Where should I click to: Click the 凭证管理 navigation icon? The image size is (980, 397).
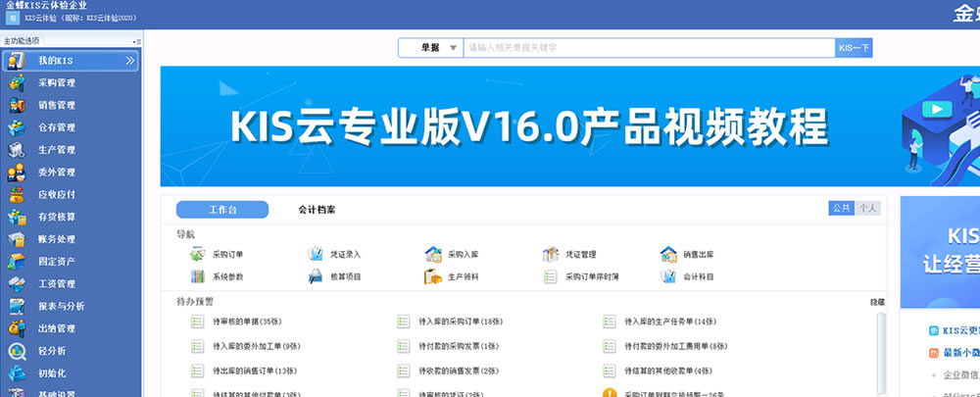(551, 254)
